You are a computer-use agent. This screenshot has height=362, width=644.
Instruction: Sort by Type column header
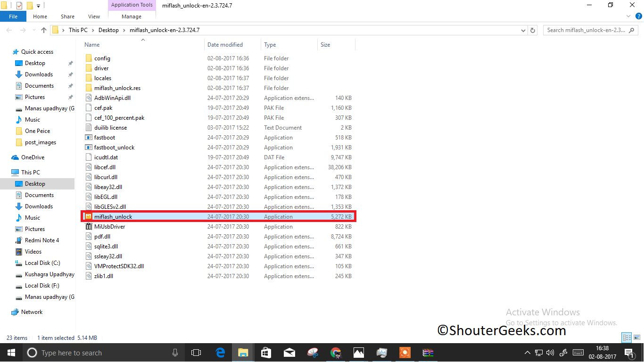click(x=270, y=45)
